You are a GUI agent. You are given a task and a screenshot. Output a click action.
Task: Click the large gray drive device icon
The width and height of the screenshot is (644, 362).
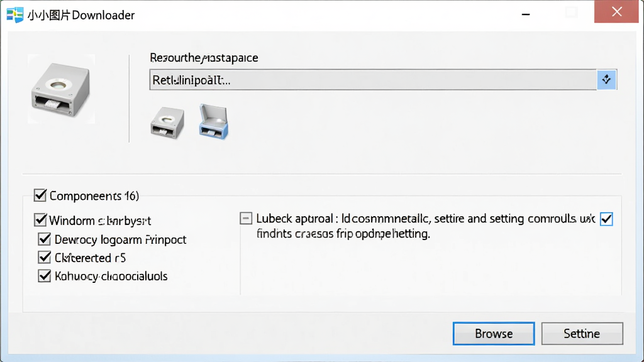tap(61, 89)
